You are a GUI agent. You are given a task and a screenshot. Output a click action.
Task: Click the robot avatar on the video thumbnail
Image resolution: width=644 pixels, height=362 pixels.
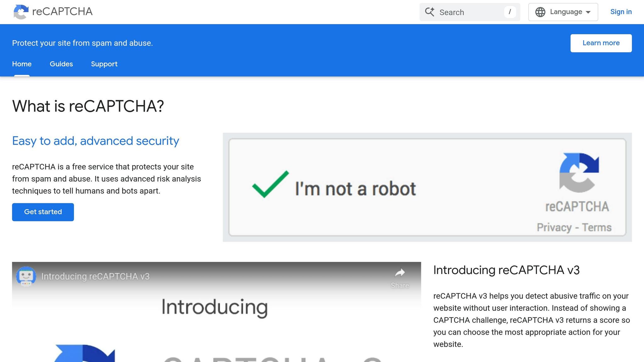tap(27, 276)
